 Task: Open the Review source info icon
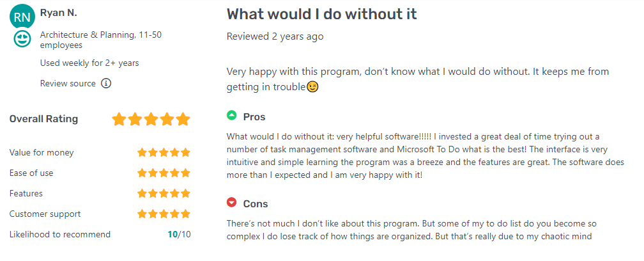106,83
